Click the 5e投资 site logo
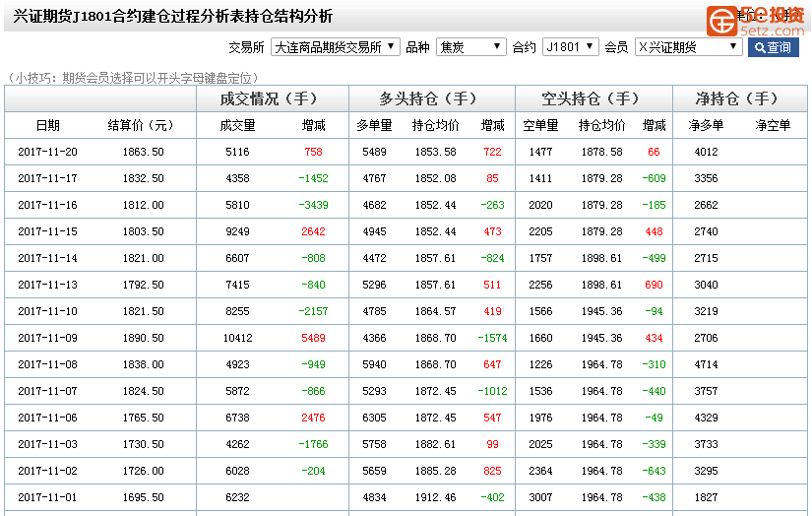This screenshot has width=812, height=516. point(756,21)
